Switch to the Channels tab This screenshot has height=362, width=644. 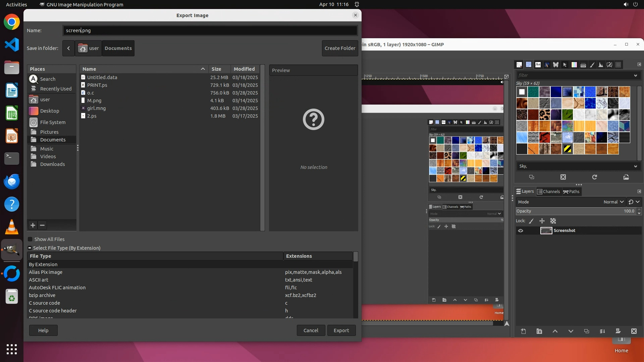click(x=548, y=192)
